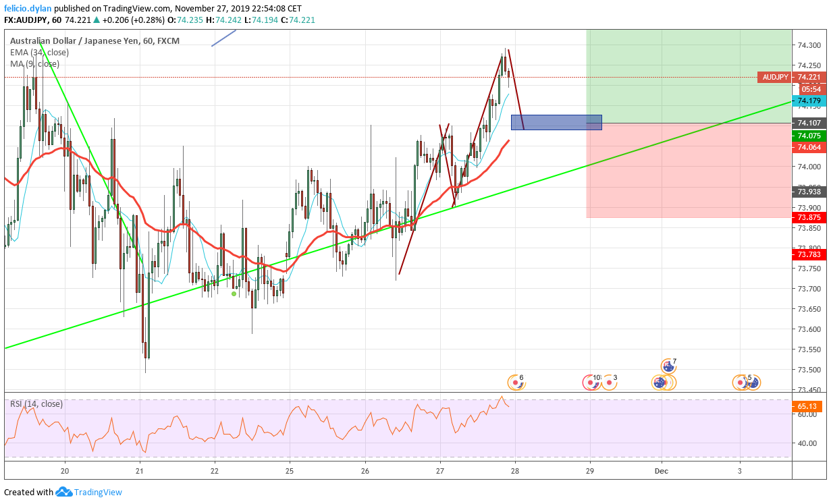Click the MA (9, close) indicator legend
Viewport: 831px width, 504px height.
point(34,63)
